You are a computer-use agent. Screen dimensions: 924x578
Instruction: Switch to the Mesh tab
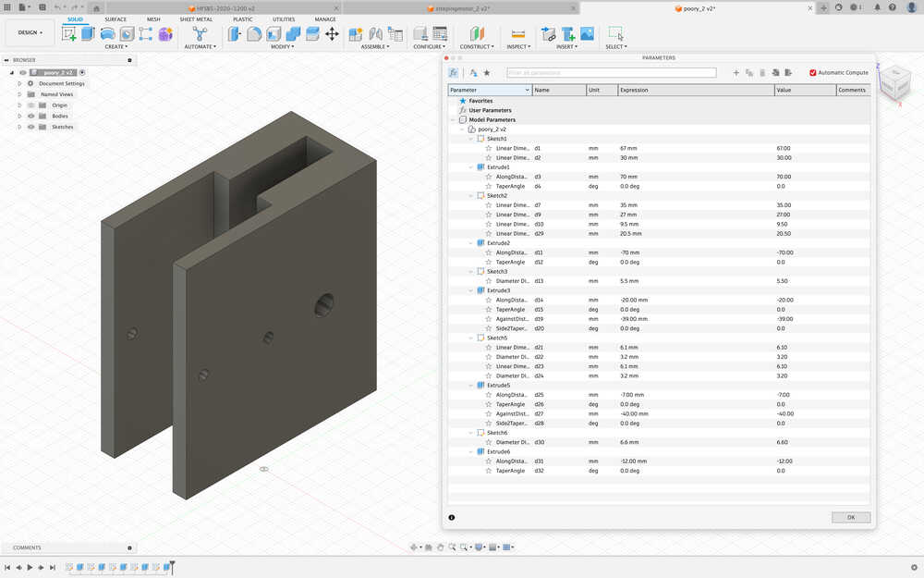click(x=153, y=19)
